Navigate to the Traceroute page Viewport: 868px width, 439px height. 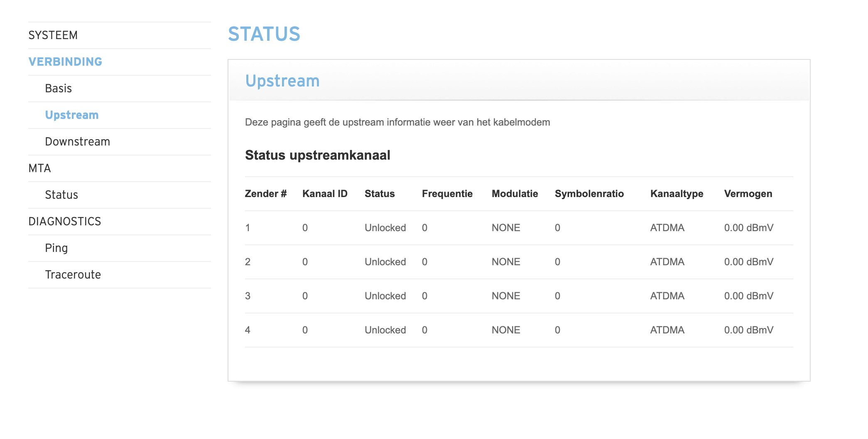73,275
